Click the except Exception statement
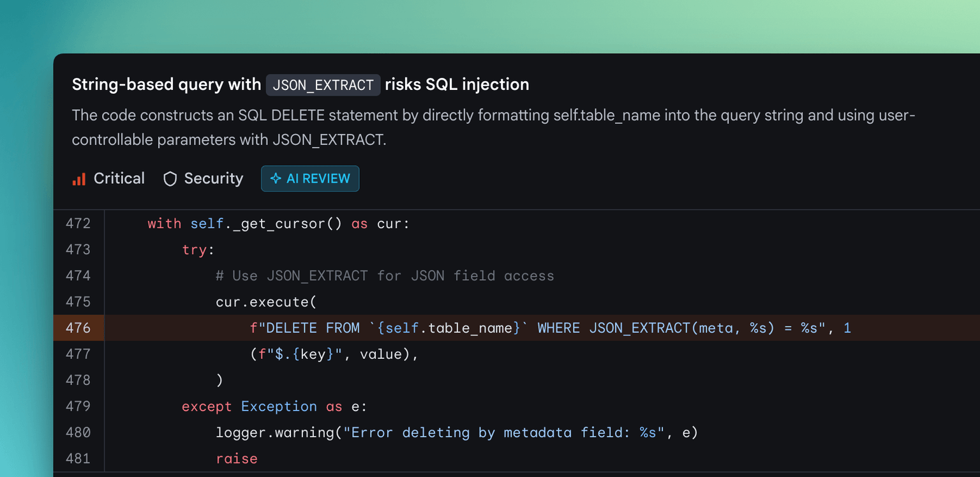The image size is (980, 477). pos(249,406)
